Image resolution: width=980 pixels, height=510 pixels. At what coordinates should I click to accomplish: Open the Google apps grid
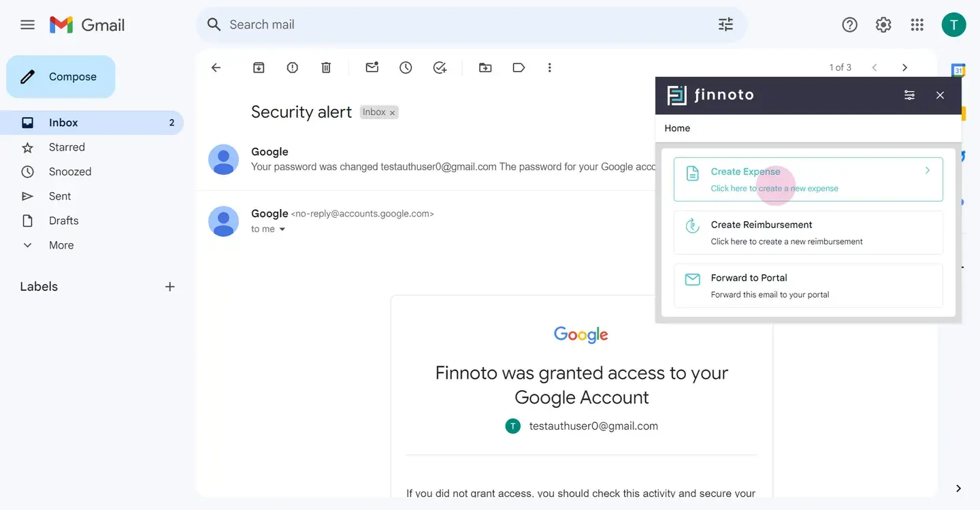[x=917, y=25]
